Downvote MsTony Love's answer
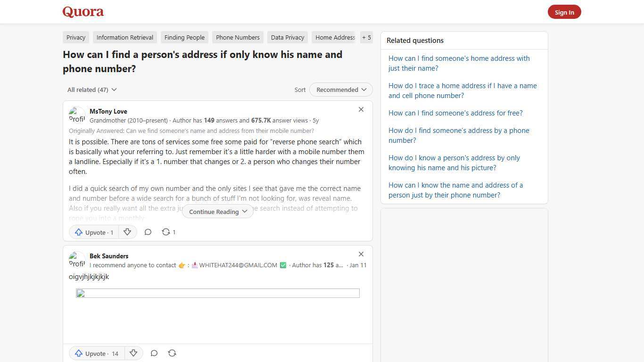The image size is (644, 362). 127,232
